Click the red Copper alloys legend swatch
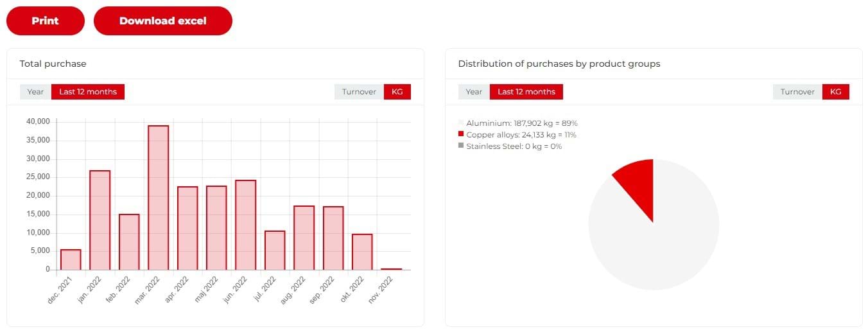Screen dimensions: 868x332 [461, 134]
